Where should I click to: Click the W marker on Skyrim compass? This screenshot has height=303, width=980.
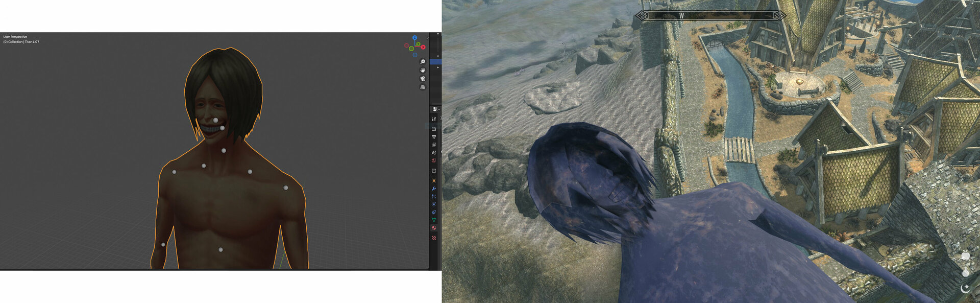pos(681,16)
